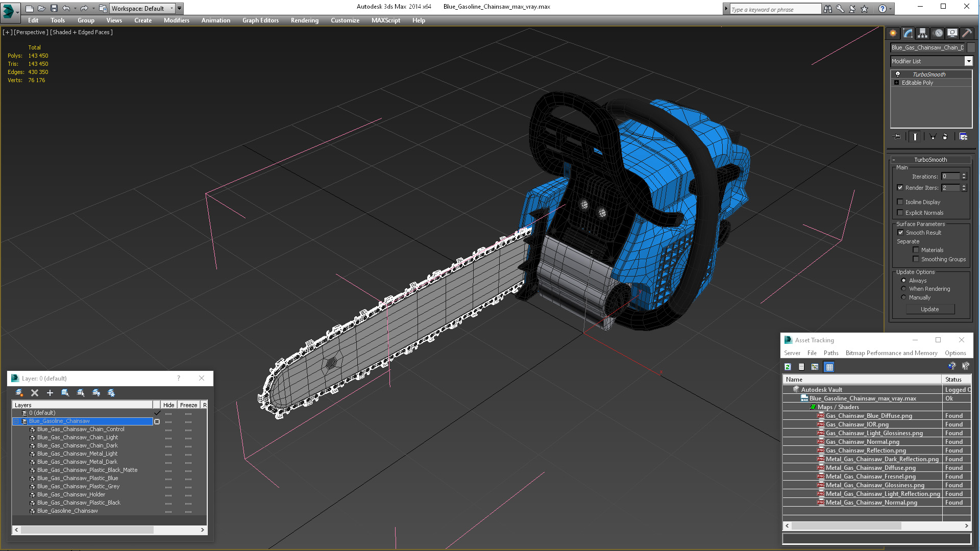Image resolution: width=980 pixels, height=551 pixels.
Task: Click Make Unique icon below modifier stack
Action: [x=933, y=137]
